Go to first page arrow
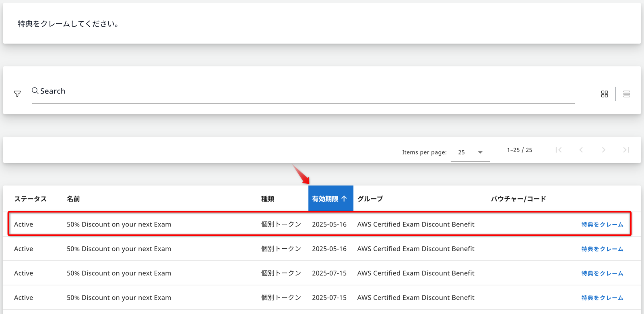Screen dimensions: 644x314 pyautogui.click(x=559, y=150)
